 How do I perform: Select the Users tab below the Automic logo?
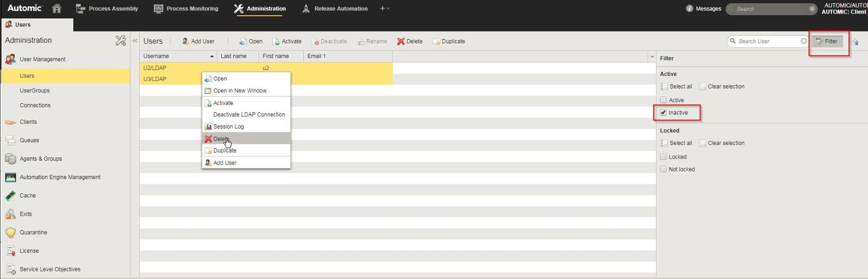pos(36,24)
